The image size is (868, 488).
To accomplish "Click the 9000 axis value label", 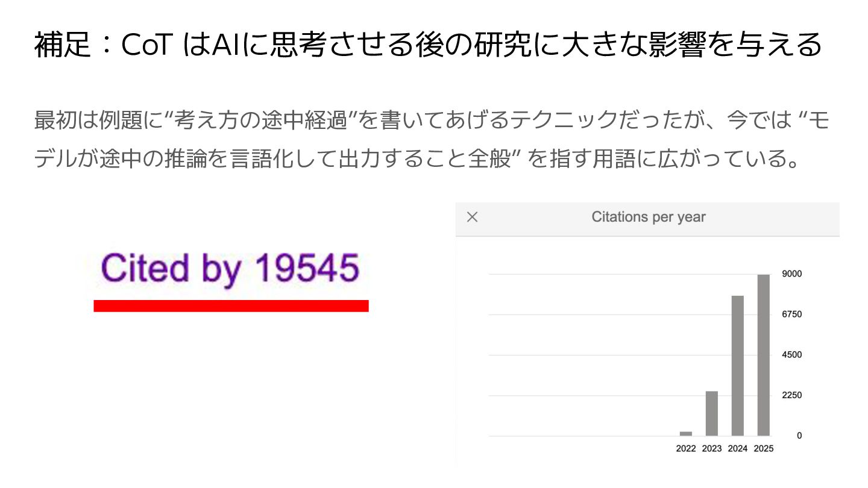I will [x=792, y=274].
